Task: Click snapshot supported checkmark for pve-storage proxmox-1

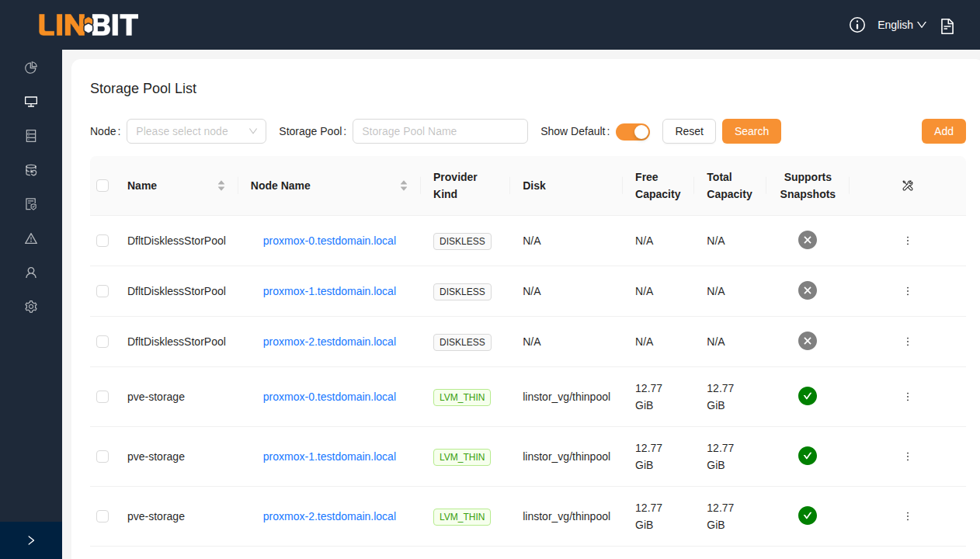Action: [808, 456]
